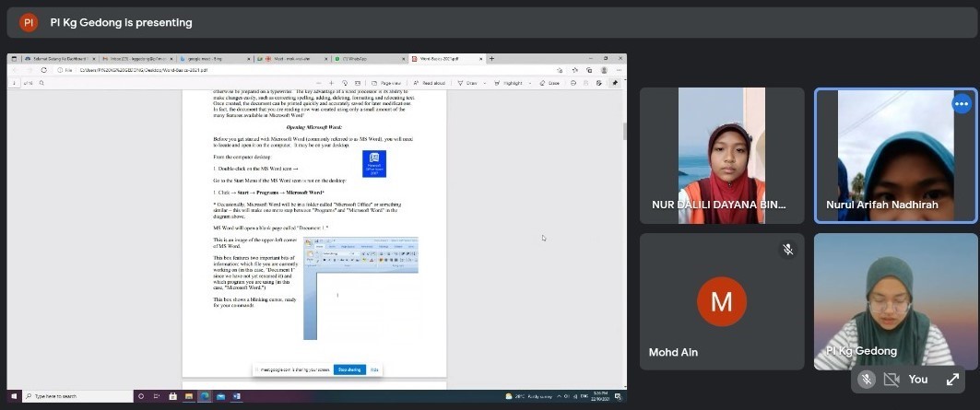Turn on your camera in the self-view bar
This screenshot has height=410, width=980.
891,379
